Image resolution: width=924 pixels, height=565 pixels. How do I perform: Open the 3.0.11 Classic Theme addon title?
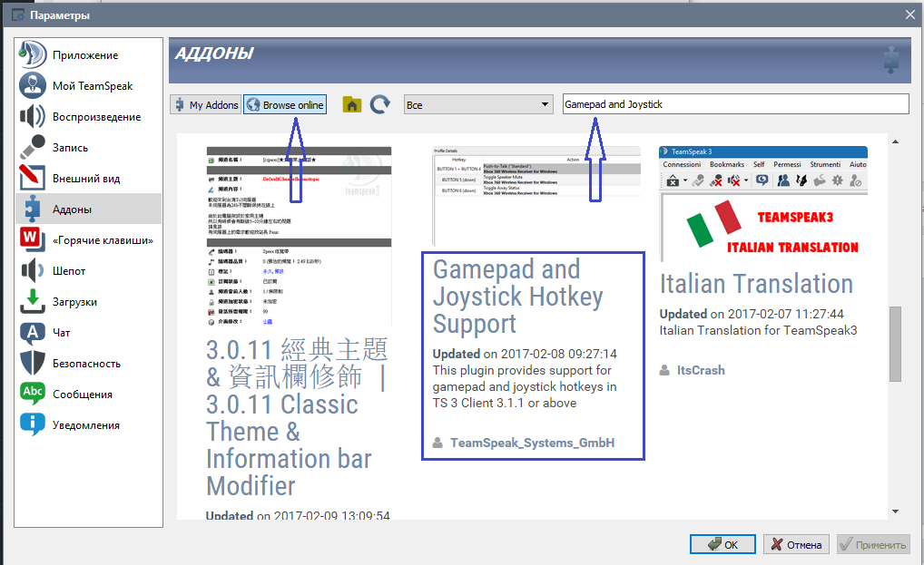pos(297,418)
